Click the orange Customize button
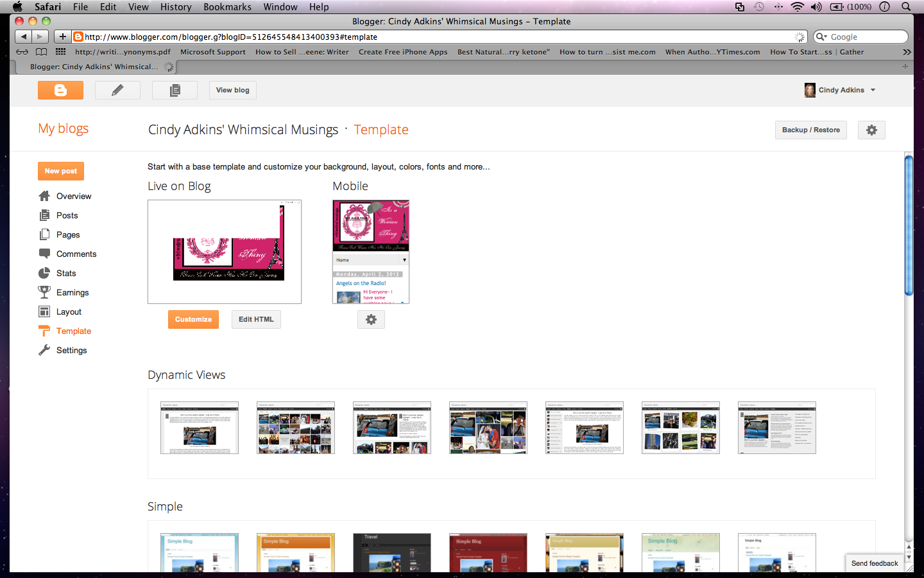924x578 pixels. point(193,319)
